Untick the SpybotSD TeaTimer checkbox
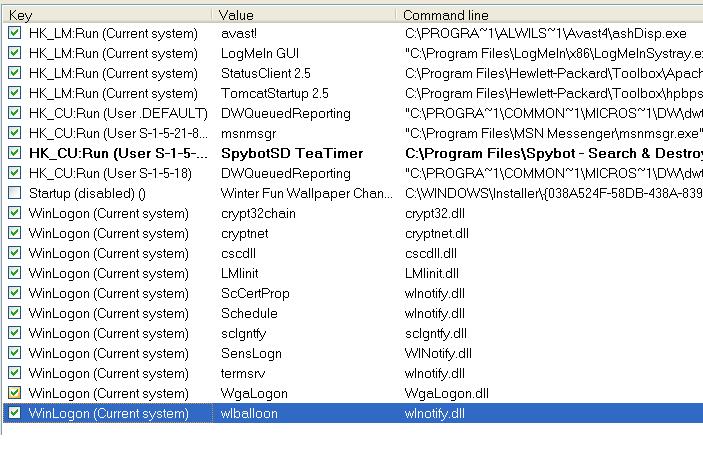This screenshot has width=703, height=459. click(14, 153)
